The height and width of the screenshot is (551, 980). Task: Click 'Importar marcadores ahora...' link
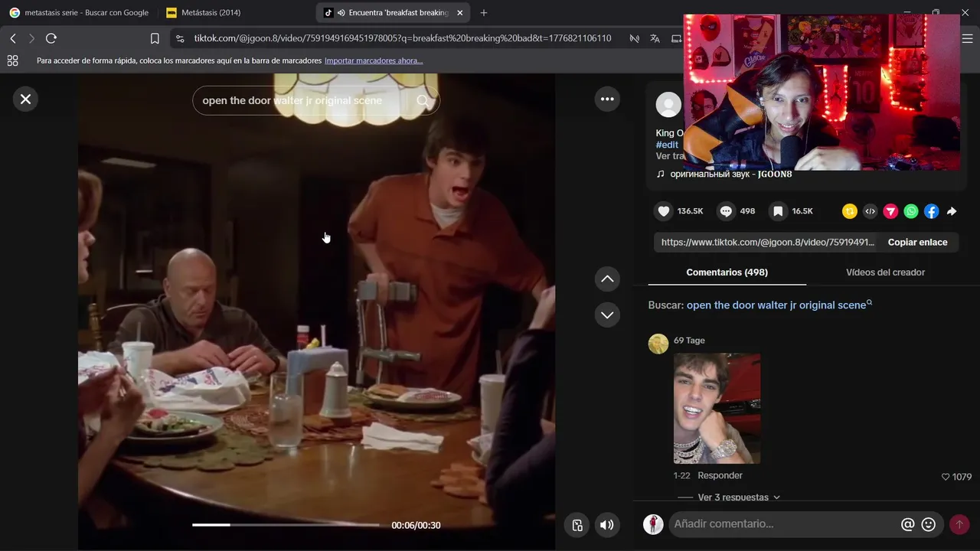[x=374, y=60]
